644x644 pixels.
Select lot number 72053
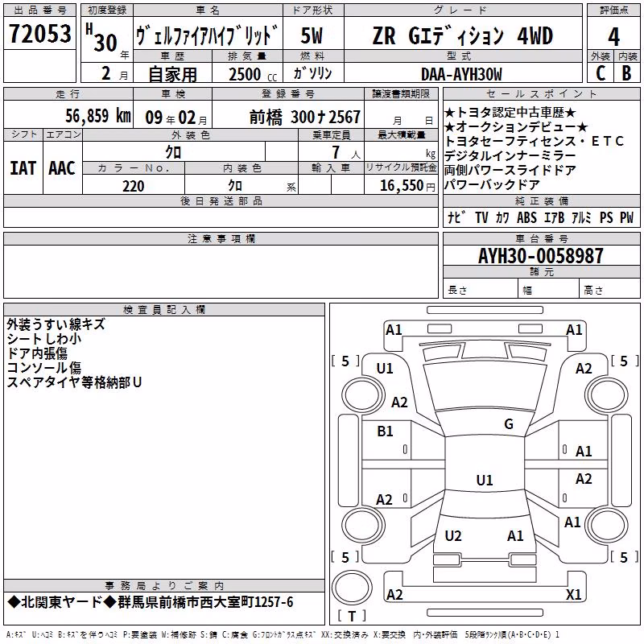[39, 33]
